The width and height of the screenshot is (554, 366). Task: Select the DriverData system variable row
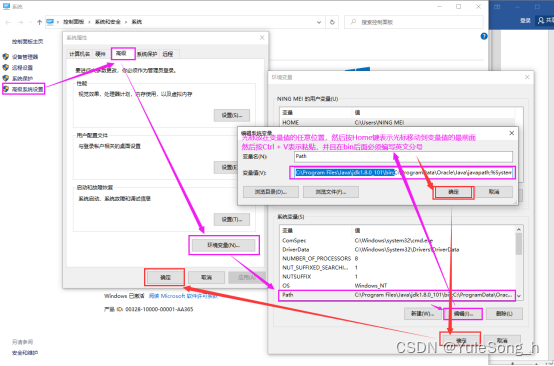tap(398, 250)
